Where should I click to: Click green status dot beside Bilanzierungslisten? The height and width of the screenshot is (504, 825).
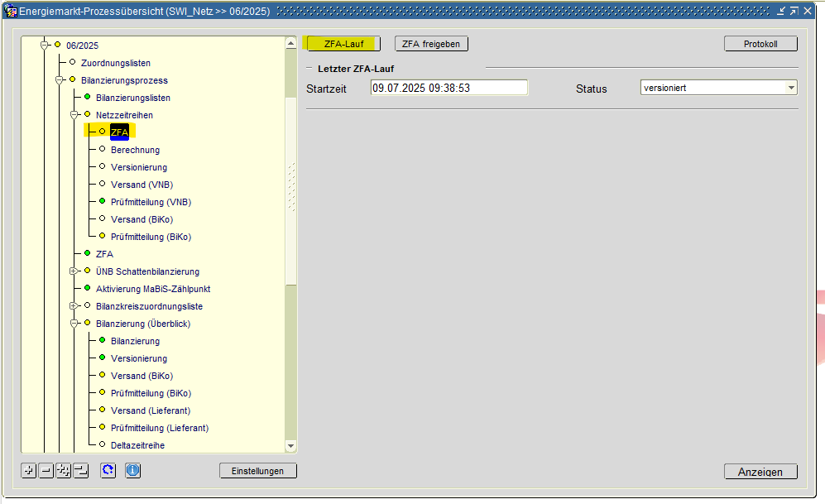tap(87, 98)
